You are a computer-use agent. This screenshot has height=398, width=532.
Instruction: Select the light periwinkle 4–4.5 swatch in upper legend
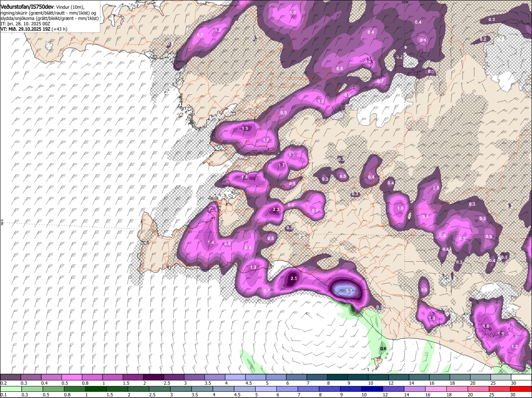click(x=235, y=377)
